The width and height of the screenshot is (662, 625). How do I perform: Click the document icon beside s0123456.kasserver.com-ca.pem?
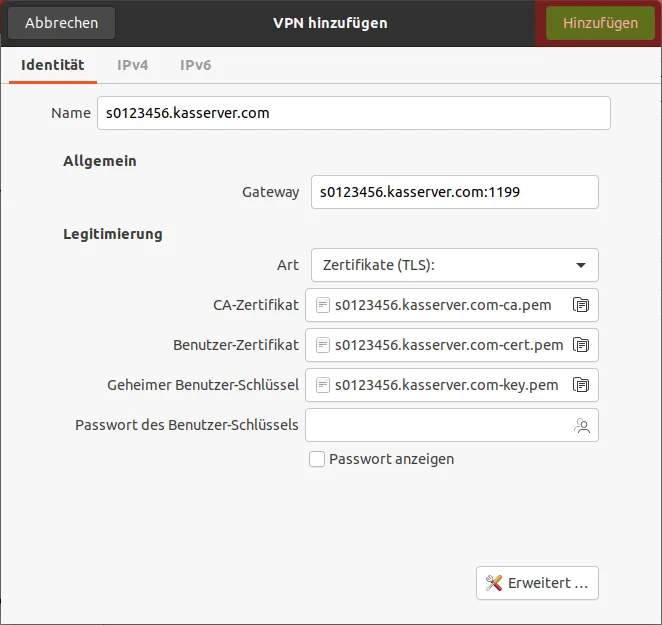pyautogui.click(x=323, y=305)
